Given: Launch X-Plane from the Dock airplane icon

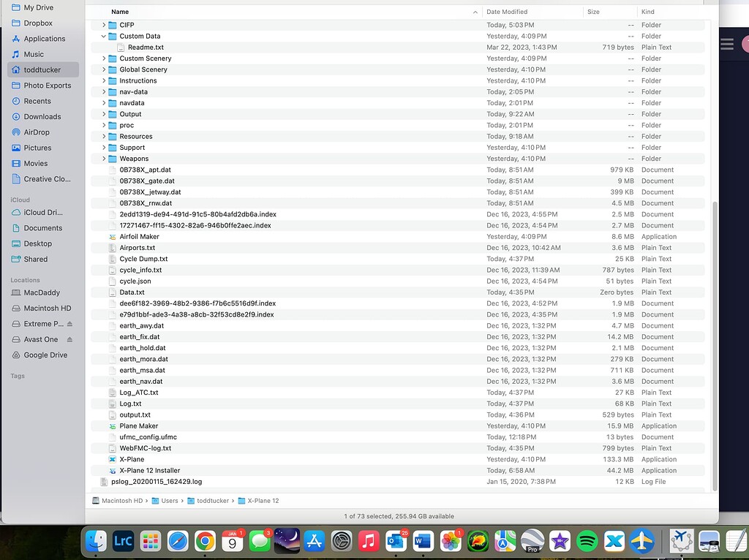Looking at the screenshot, I should [x=641, y=541].
